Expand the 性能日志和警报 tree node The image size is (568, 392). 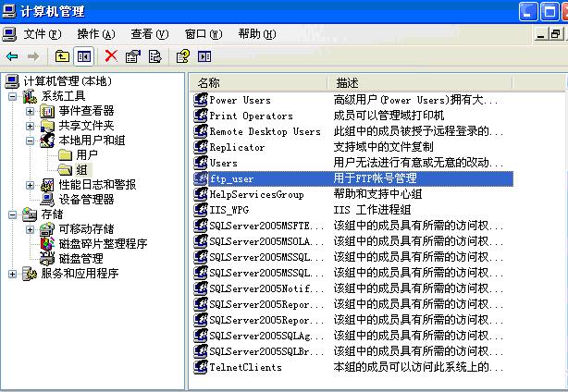(30, 185)
